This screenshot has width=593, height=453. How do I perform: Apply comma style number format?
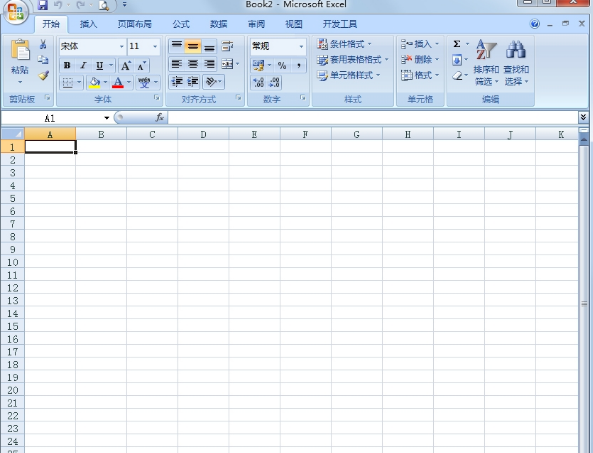point(299,65)
